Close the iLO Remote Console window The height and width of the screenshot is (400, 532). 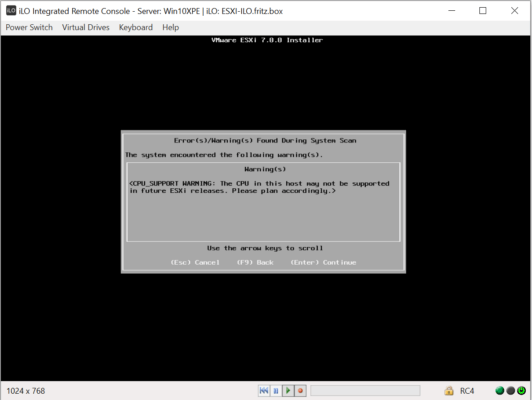(x=514, y=11)
